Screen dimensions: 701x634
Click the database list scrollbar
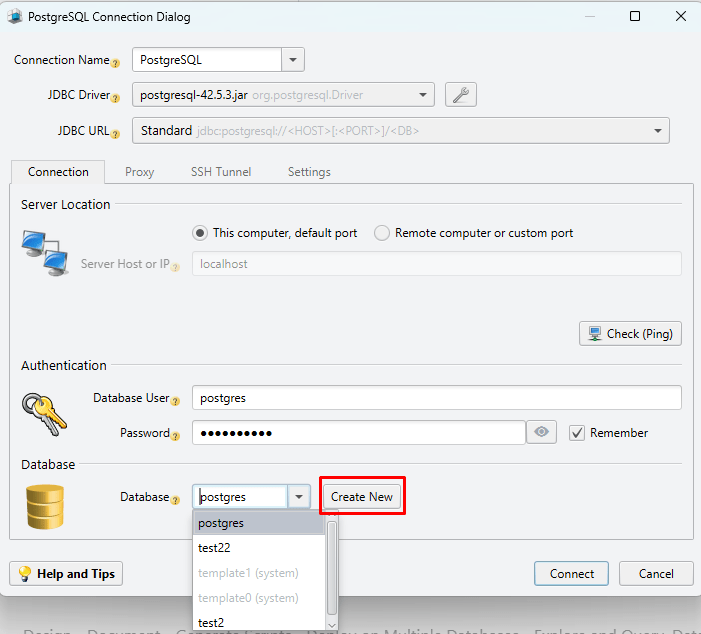pyautogui.click(x=332, y=568)
